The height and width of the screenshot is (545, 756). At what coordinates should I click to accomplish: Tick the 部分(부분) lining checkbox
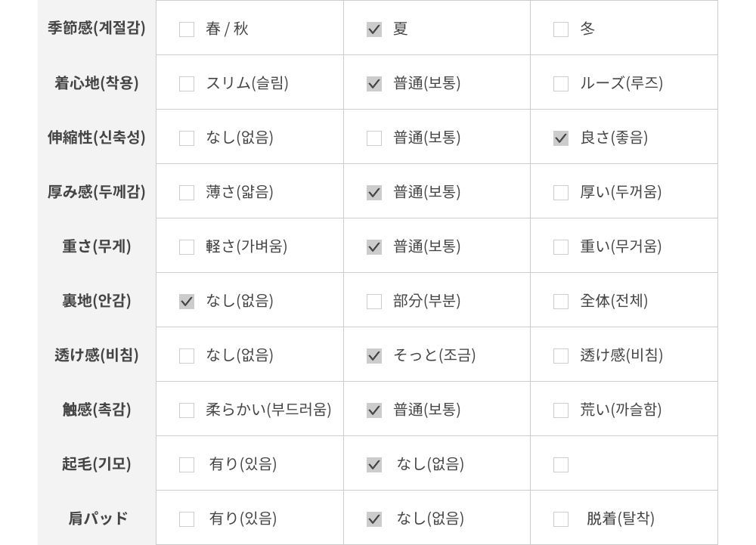(374, 302)
